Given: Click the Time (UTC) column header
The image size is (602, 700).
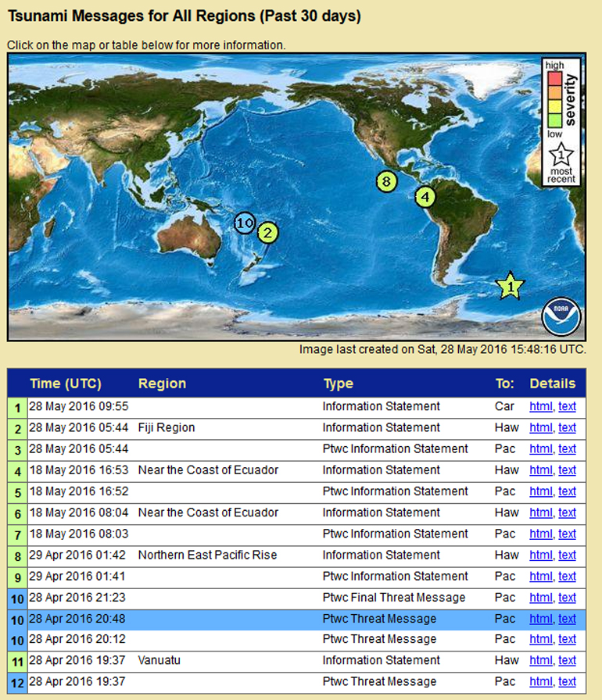Looking at the screenshot, I should coord(66,384).
